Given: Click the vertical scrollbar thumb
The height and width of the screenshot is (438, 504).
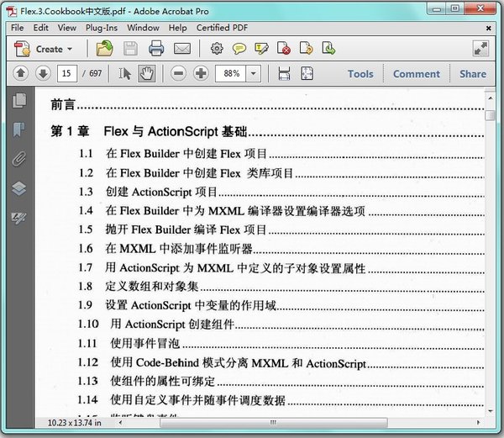Looking at the screenshot, I should point(491,115).
